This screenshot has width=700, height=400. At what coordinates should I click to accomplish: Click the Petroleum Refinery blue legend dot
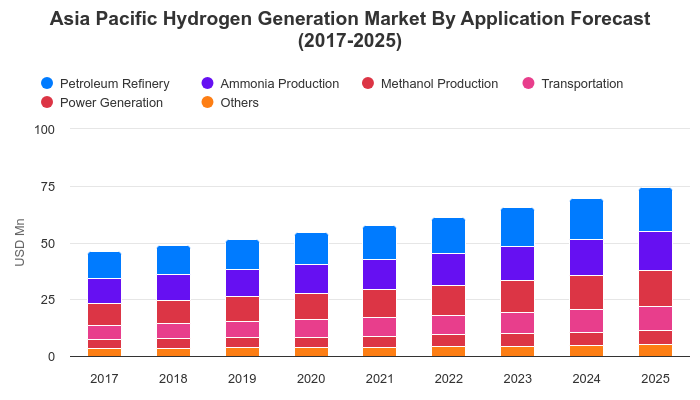[47, 83]
